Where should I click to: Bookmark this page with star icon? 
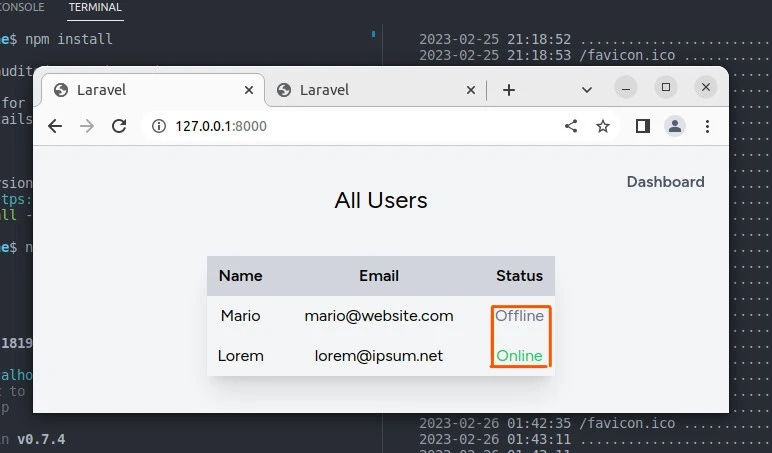[603, 126]
